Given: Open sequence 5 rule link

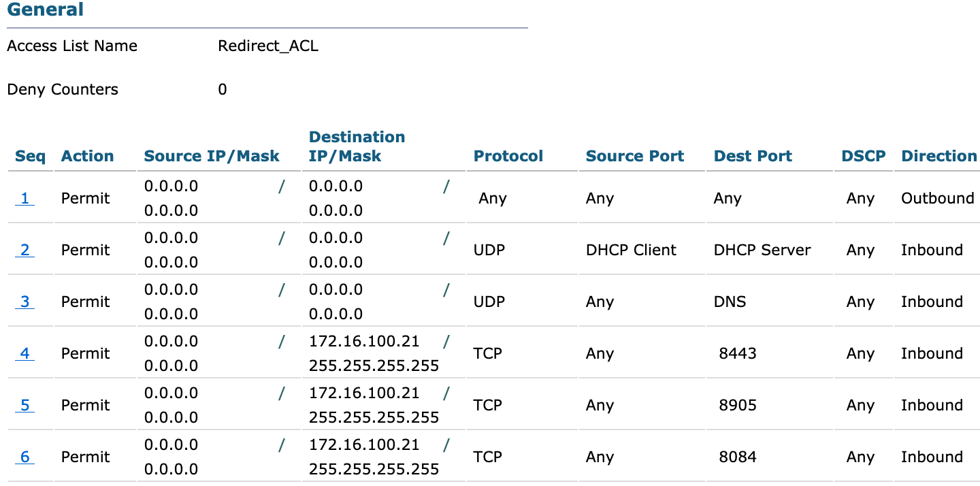Looking at the screenshot, I should (24, 406).
